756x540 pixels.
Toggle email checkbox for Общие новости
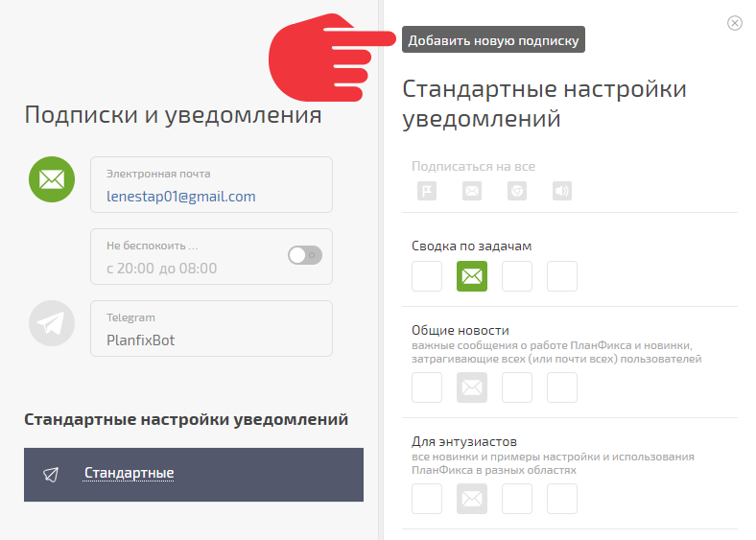tap(472, 387)
